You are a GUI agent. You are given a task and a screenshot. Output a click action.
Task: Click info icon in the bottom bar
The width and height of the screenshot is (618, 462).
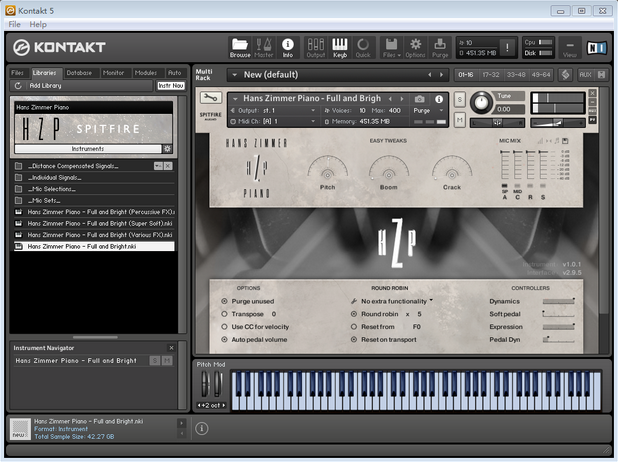click(x=202, y=428)
